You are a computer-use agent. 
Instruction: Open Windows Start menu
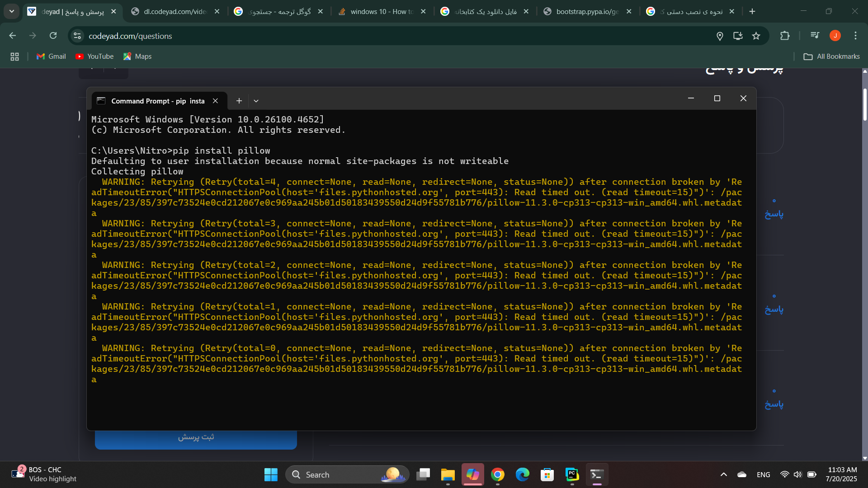tap(271, 474)
